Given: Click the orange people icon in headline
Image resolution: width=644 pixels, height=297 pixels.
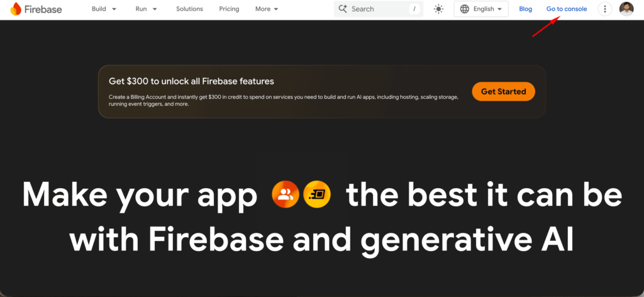Looking at the screenshot, I should tap(285, 194).
